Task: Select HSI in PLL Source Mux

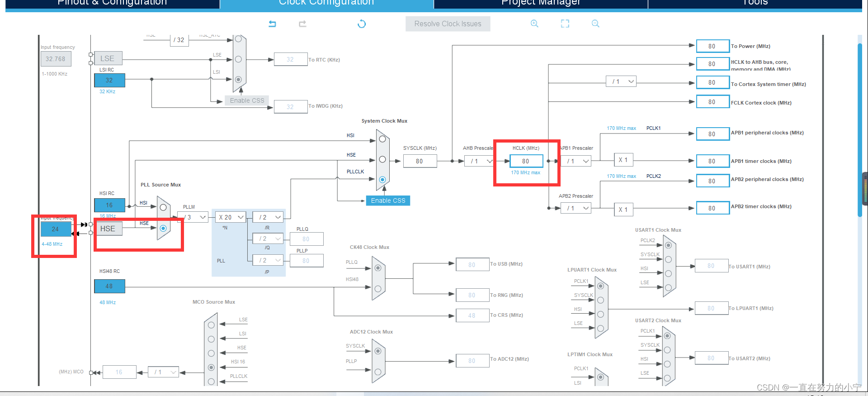Action: point(163,207)
